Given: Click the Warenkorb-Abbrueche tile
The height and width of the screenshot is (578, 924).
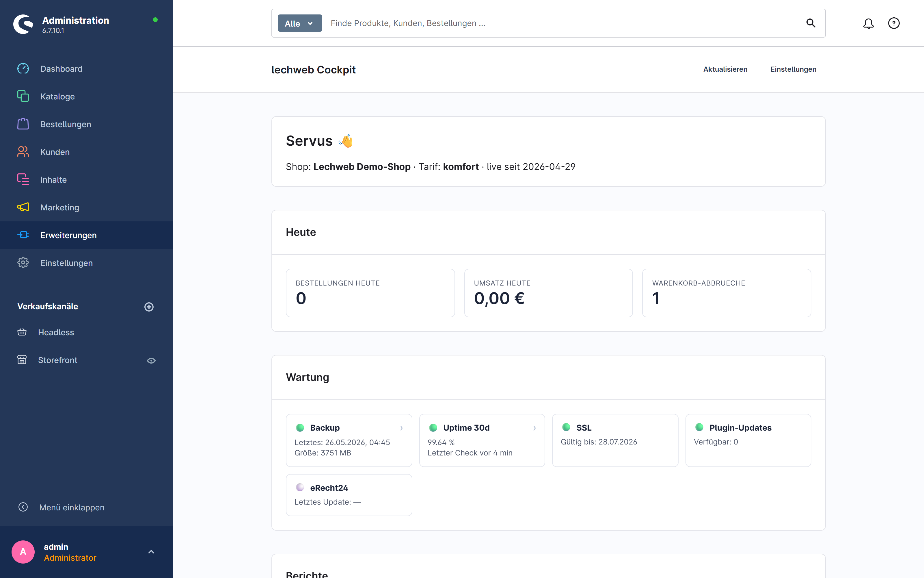Looking at the screenshot, I should [726, 293].
